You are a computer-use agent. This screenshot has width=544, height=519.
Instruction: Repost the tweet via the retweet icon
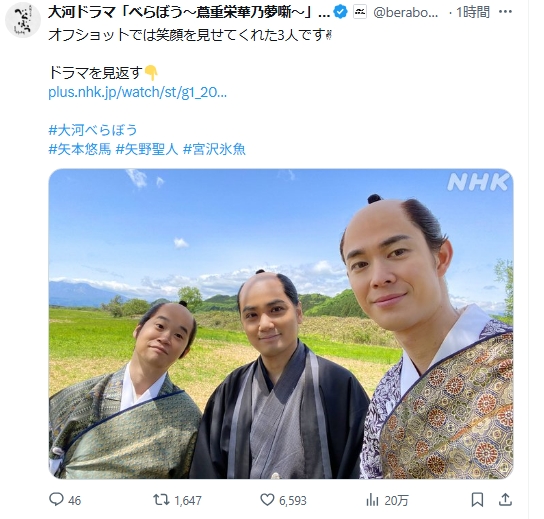point(161,500)
